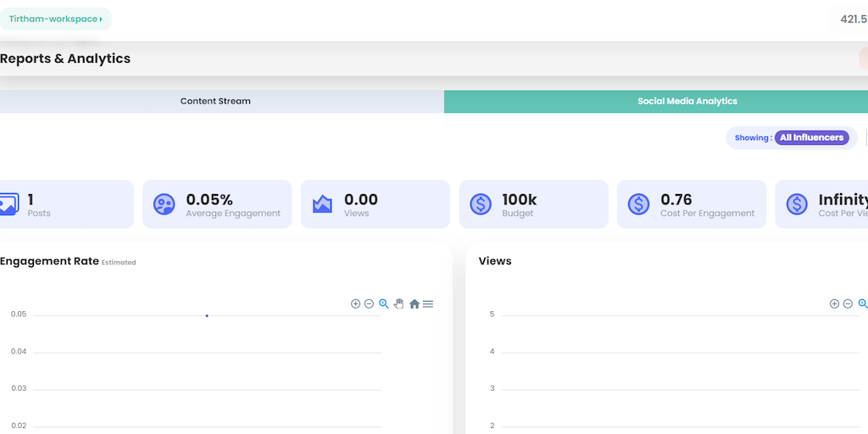868x434 pixels.
Task: Switch to the Content Stream tab
Action: pyautogui.click(x=215, y=102)
